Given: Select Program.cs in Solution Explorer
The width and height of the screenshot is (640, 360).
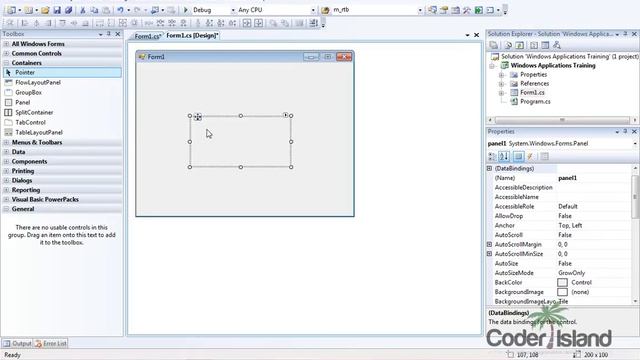Looking at the screenshot, I should click(535, 102).
